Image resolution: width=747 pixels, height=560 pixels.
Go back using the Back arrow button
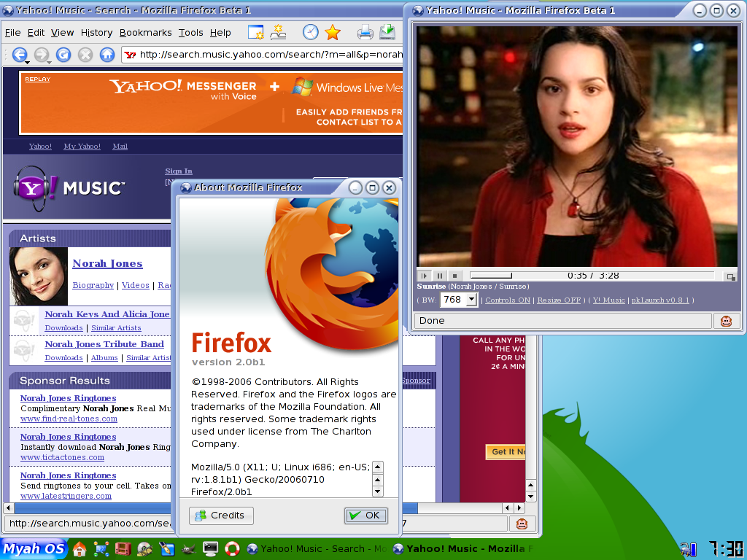pos(19,54)
